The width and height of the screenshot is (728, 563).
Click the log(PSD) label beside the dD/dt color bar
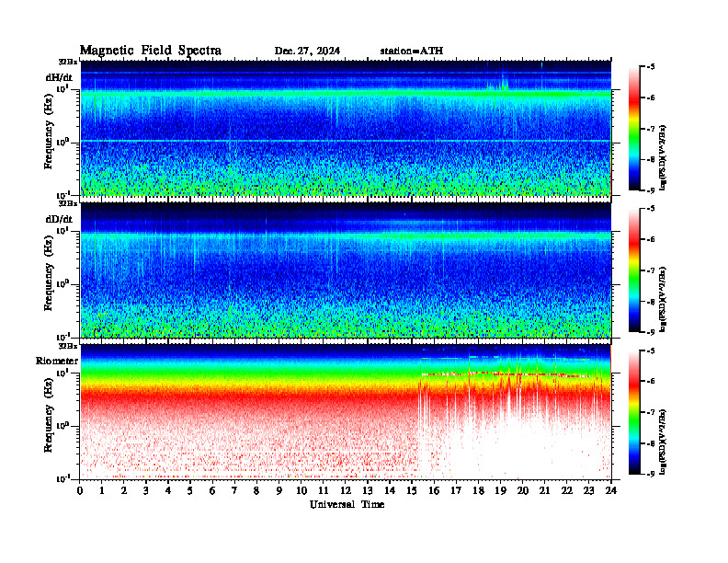[664, 299]
